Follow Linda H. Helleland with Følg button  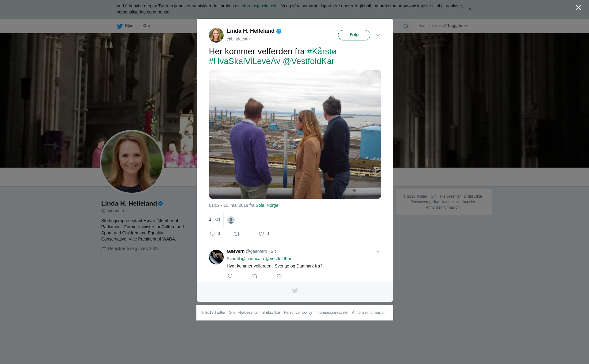(354, 35)
